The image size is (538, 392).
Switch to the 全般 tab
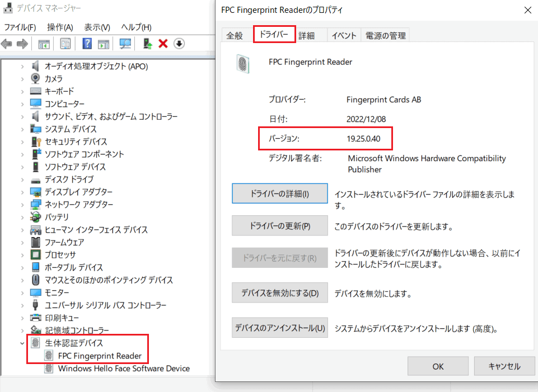[x=235, y=36]
